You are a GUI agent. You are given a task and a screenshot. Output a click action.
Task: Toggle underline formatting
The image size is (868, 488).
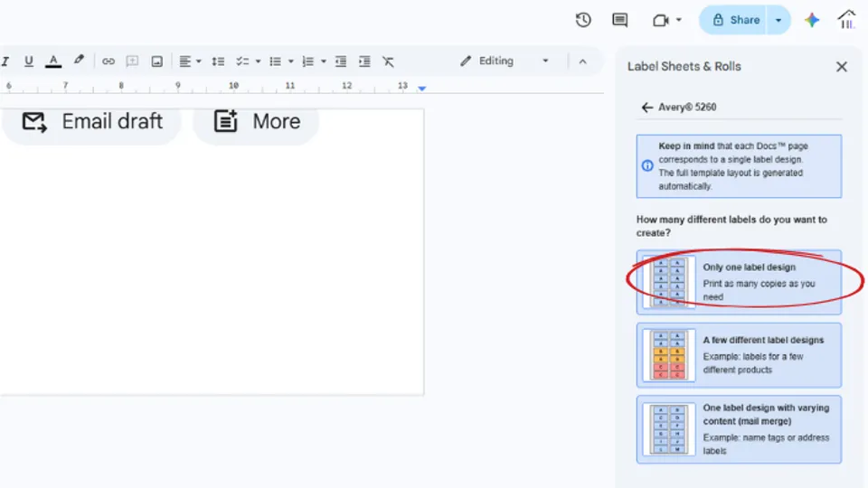[29, 61]
